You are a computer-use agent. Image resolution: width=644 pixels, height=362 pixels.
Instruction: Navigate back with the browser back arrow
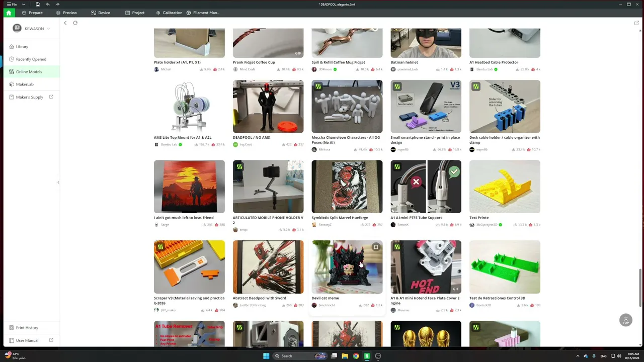click(65, 23)
